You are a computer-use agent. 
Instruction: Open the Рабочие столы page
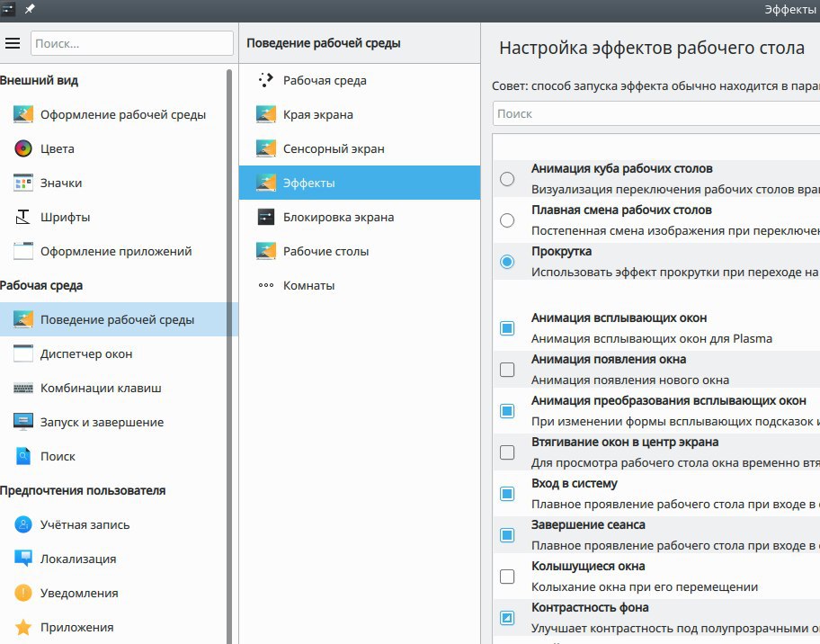tap(360, 251)
